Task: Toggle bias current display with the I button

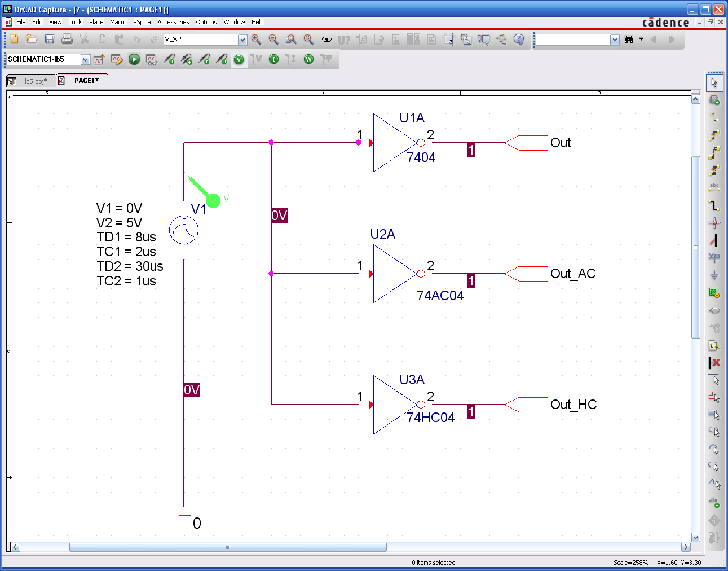Action: (x=274, y=59)
